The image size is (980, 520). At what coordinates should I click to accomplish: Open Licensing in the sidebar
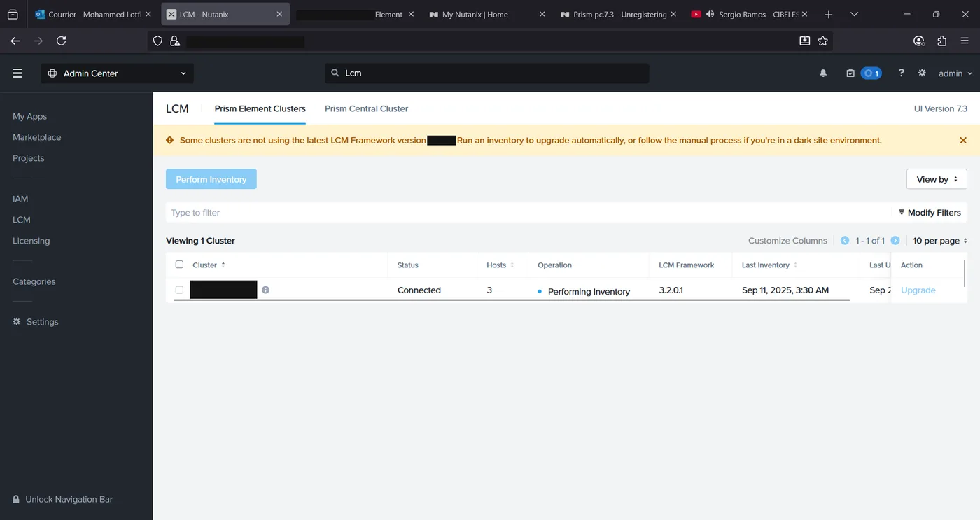pos(31,241)
